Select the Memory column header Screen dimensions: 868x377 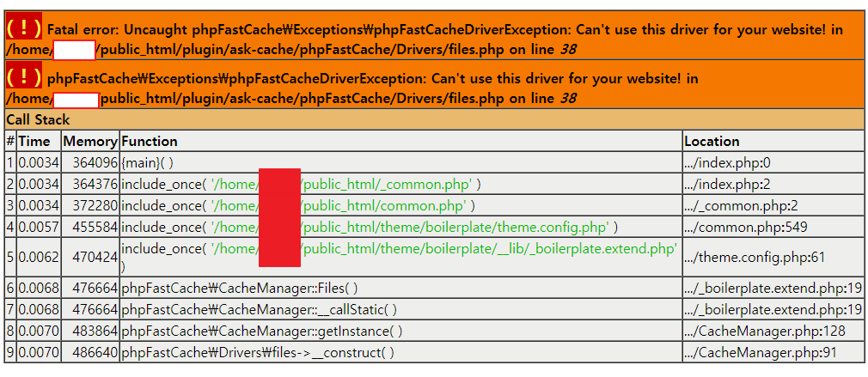click(90, 141)
